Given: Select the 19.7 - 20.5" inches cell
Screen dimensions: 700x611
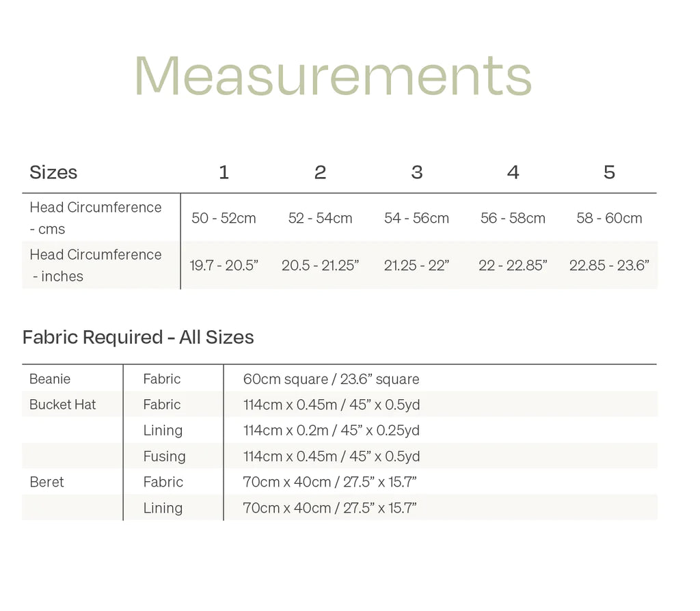Looking at the screenshot, I should [224, 266].
